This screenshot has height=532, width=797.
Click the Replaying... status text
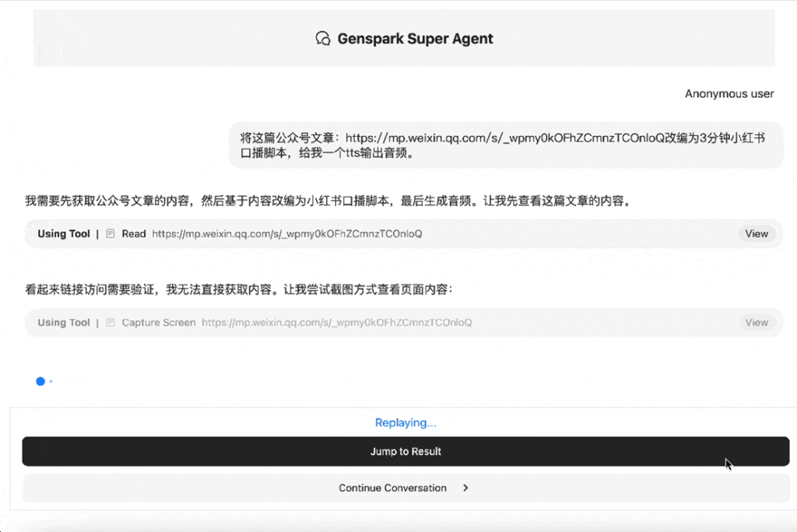point(406,422)
